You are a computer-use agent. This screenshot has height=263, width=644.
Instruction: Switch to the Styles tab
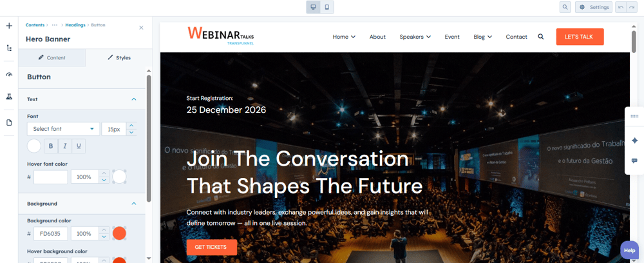click(x=119, y=58)
